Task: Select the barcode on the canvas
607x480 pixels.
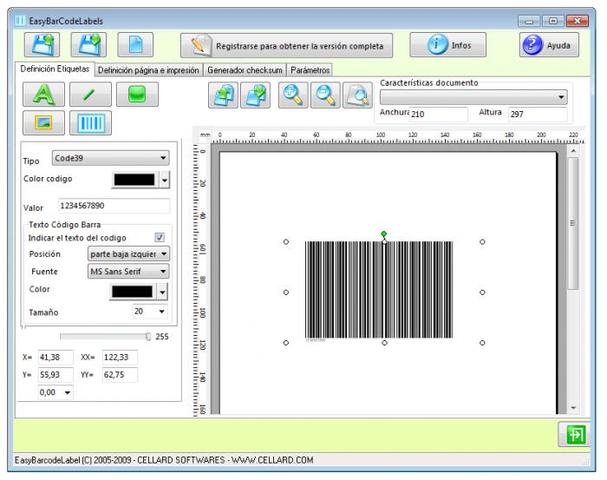Action: coord(379,290)
